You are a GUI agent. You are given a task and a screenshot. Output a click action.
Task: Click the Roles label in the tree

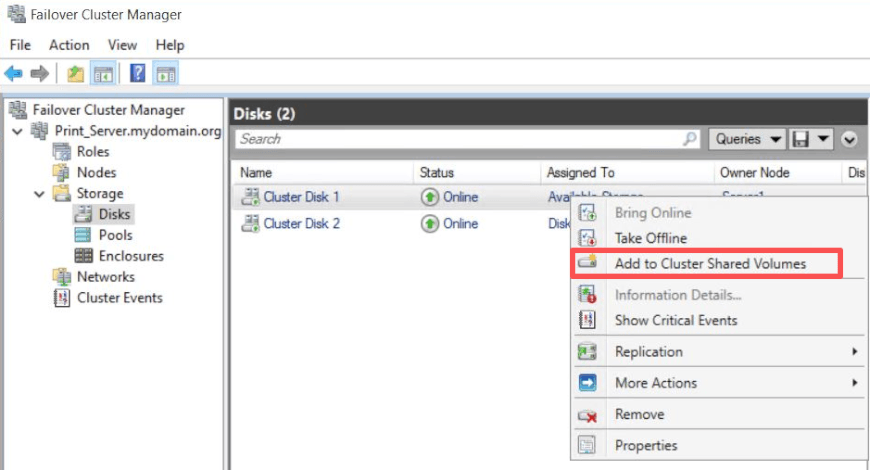click(x=93, y=151)
